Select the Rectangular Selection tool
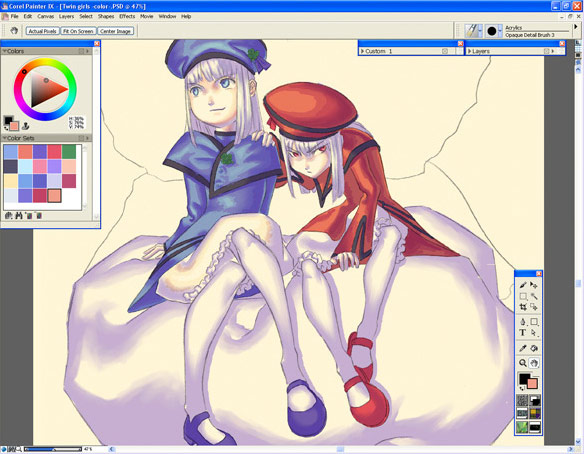 (523, 296)
